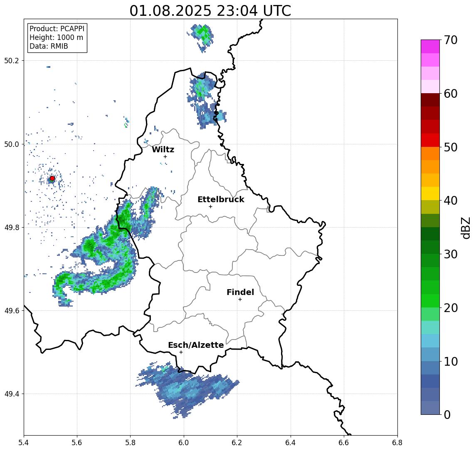
Task: Click the 70 tick label on colorbar
Action: tap(451, 40)
